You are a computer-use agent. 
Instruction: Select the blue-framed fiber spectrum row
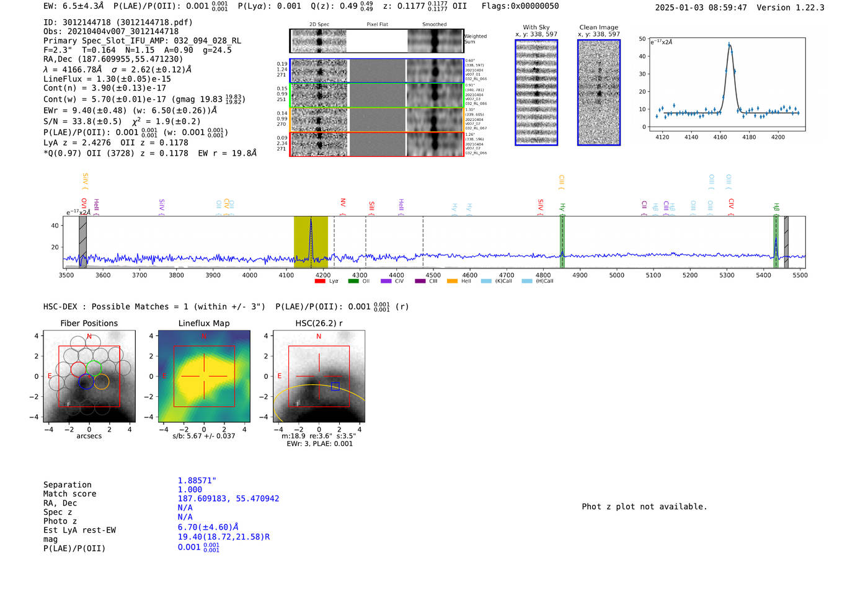tap(376, 71)
